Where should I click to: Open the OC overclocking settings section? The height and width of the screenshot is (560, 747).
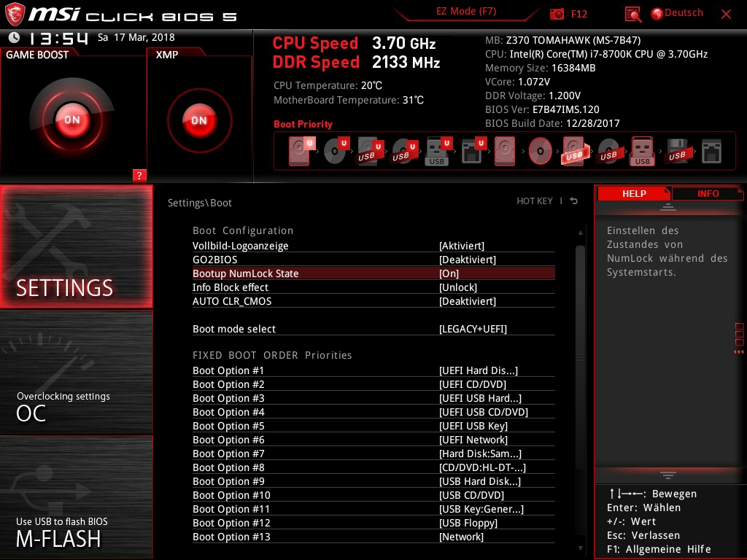(76, 373)
